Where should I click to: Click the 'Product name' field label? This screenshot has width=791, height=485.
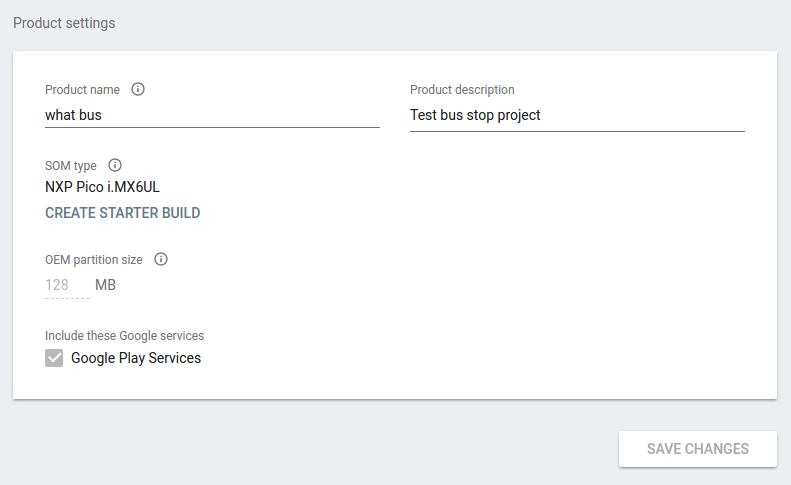82,90
